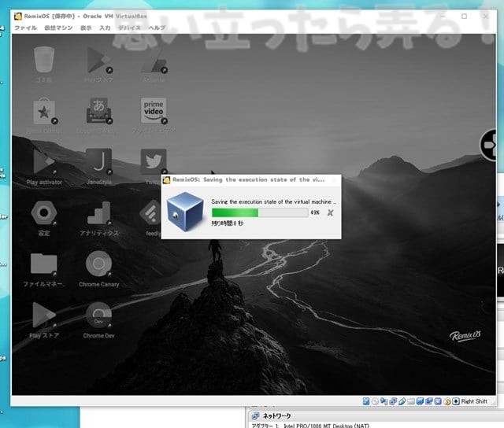
Task: Click the saving dialog title bar icon
Action: click(166, 180)
